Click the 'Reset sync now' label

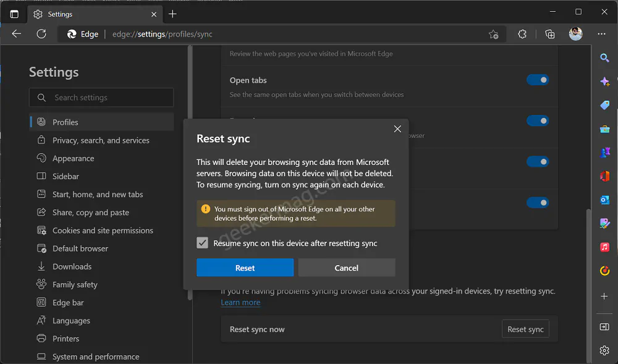pos(257,329)
